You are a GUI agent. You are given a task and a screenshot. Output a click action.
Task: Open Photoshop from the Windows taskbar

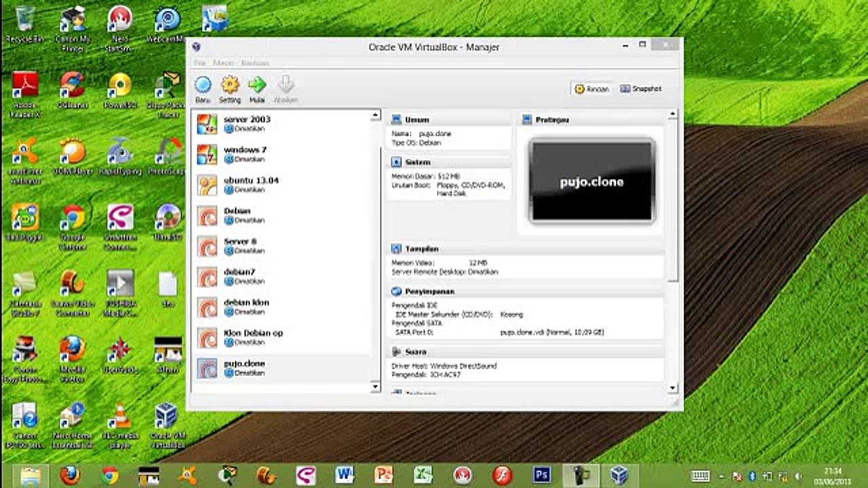541,475
